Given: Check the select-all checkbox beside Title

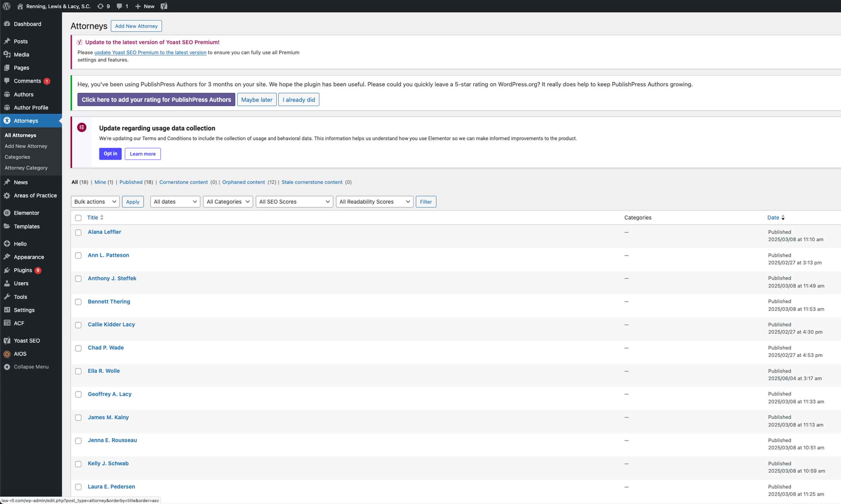Looking at the screenshot, I should (x=78, y=218).
